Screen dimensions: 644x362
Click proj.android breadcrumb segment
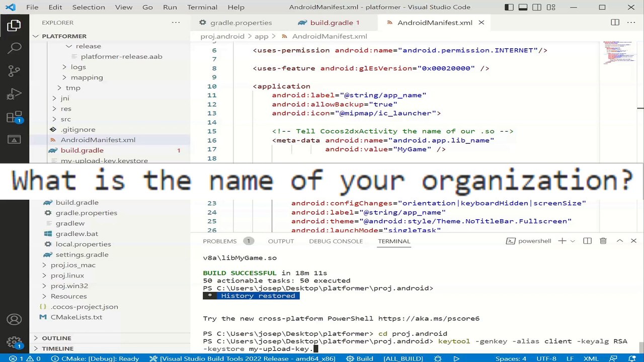tap(222, 36)
